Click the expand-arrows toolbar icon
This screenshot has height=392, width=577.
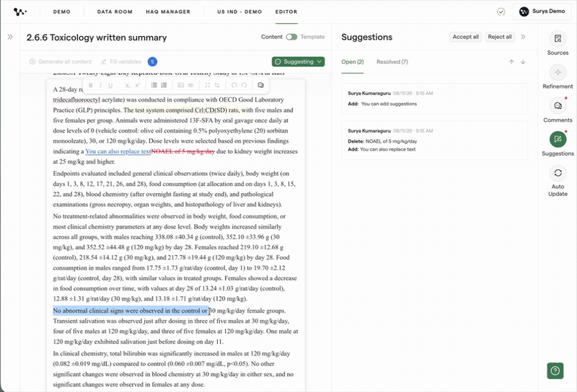[208, 85]
